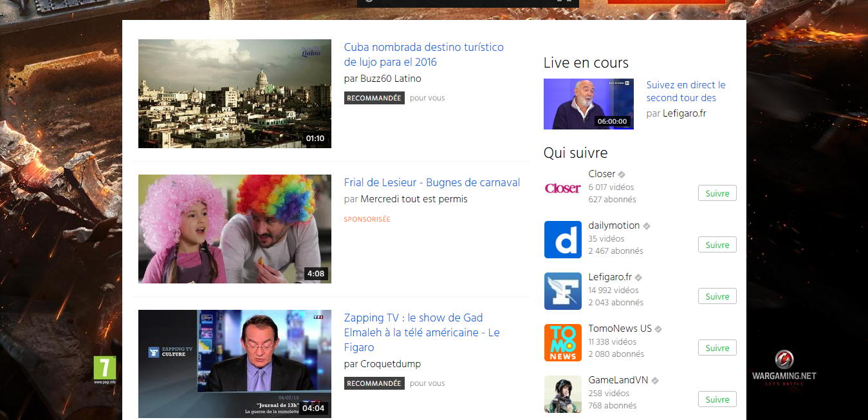Click '14 992 vidéos' under Lefigaro.fr

[x=614, y=290]
